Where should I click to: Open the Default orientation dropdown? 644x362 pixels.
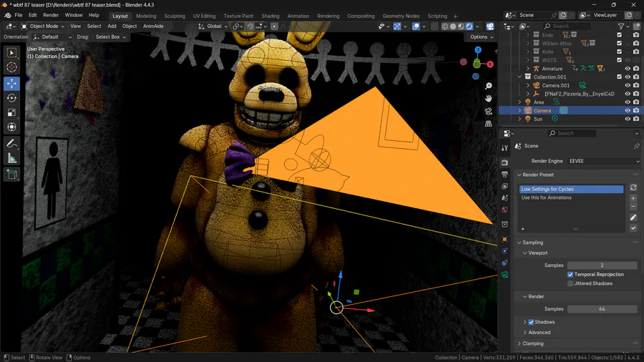coord(52,37)
